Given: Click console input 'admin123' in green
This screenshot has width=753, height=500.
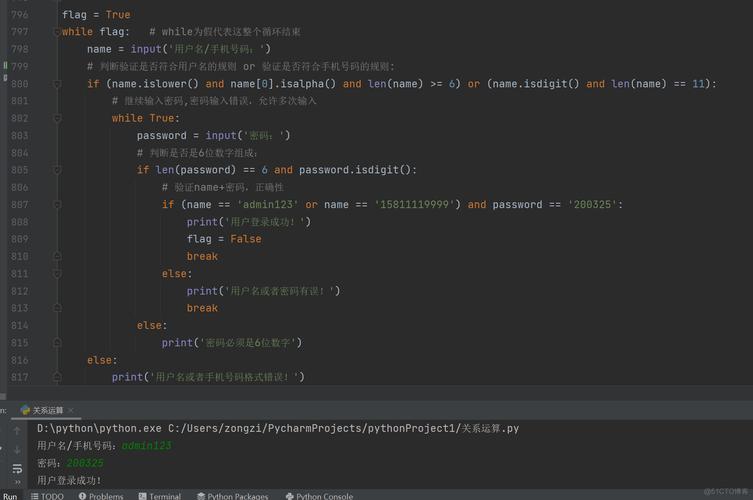Looking at the screenshot, I should pos(146,446).
